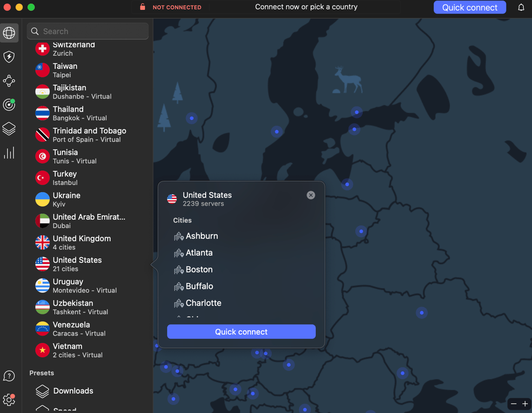The image size is (532, 413).
Task: Open the help question mark icon
Action: coord(9,376)
